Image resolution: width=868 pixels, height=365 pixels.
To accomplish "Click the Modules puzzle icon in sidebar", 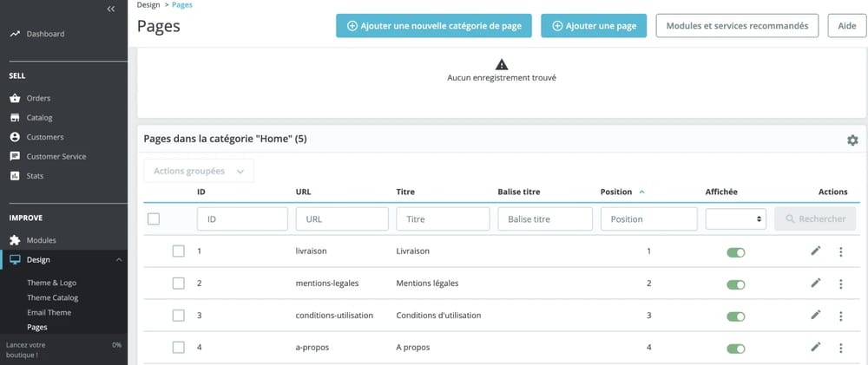I will [15, 240].
